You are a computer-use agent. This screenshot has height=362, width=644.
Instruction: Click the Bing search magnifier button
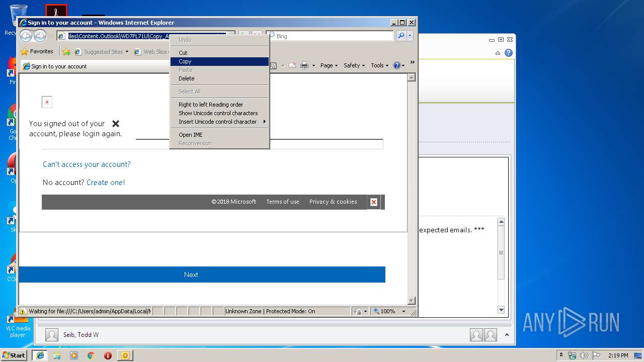coord(401,36)
